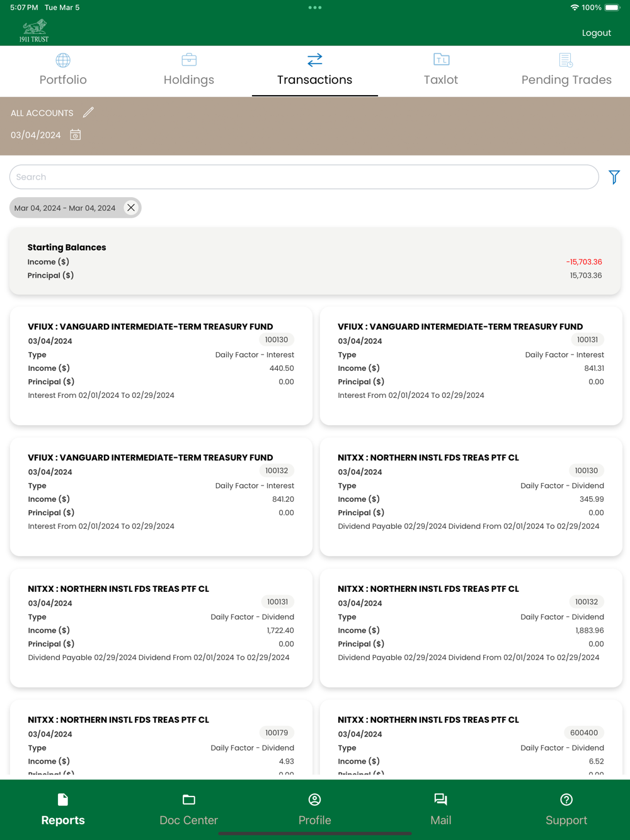Click VFIUX income amount 440.50

tap(282, 368)
